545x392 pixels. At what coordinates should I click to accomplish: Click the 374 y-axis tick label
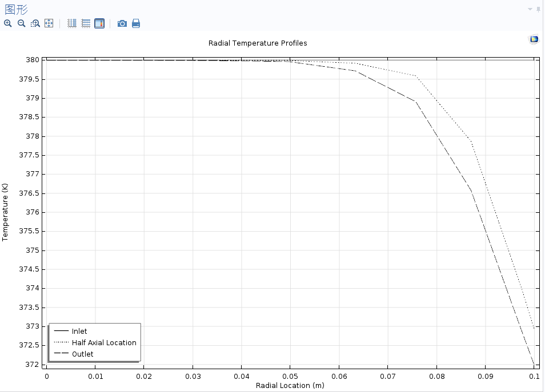click(x=33, y=288)
